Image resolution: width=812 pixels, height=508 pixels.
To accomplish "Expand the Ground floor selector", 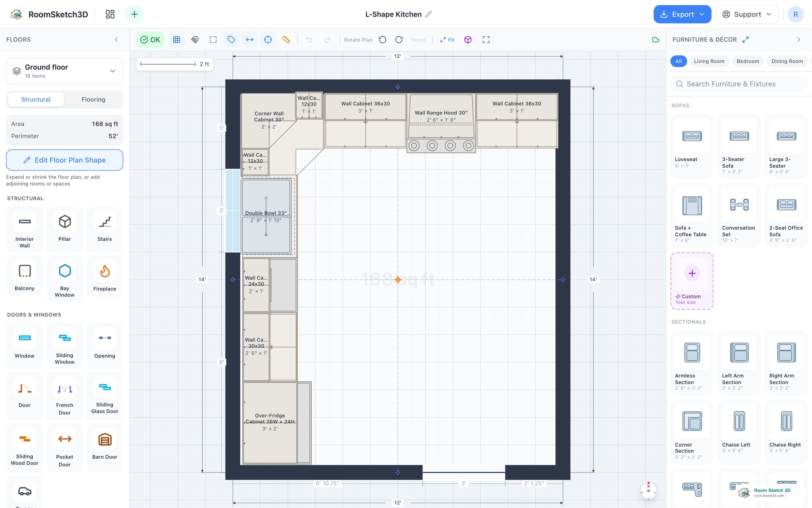I will pyautogui.click(x=65, y=71).
